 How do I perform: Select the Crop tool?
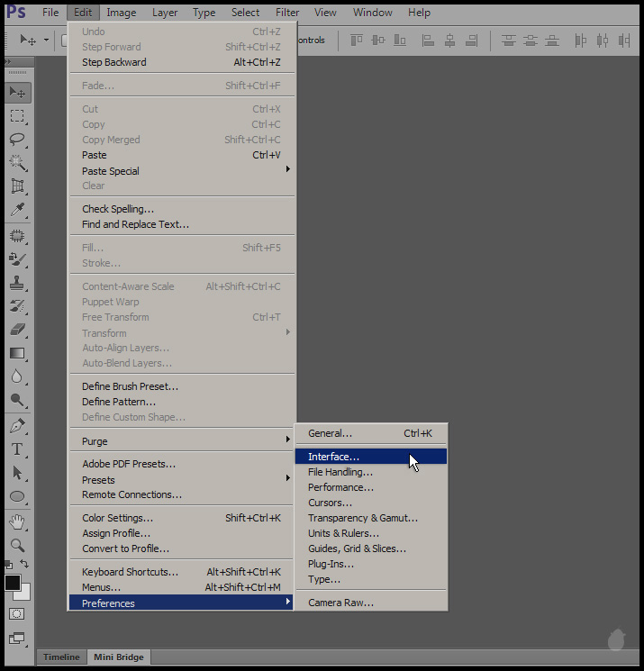[17, 186]
